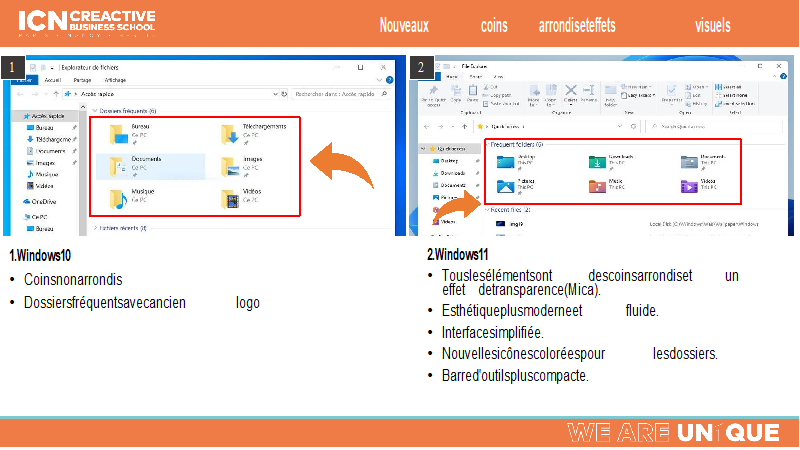800x450 pixels.
Task: Open the Pictures folder in Windows 11 explorer
Action: (504, 185)
